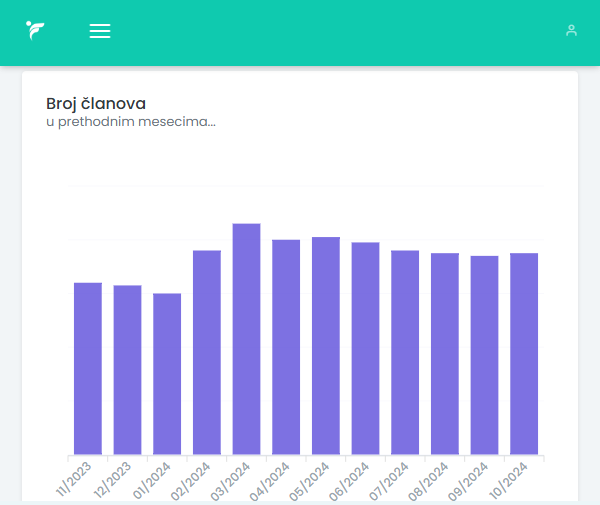Click the 03/2024 axis label
This screenshot has height=505, width=600.
tap(230, 481)
